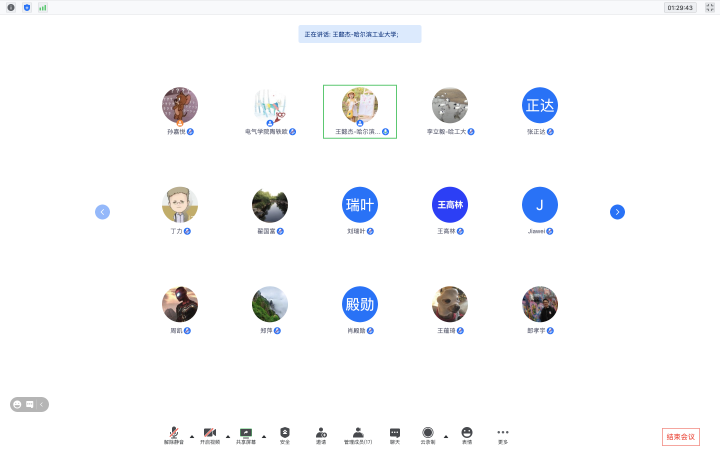Click the invite (邀请) participants icon
Screen dimensions: 720x450
(x=321, y=434)
